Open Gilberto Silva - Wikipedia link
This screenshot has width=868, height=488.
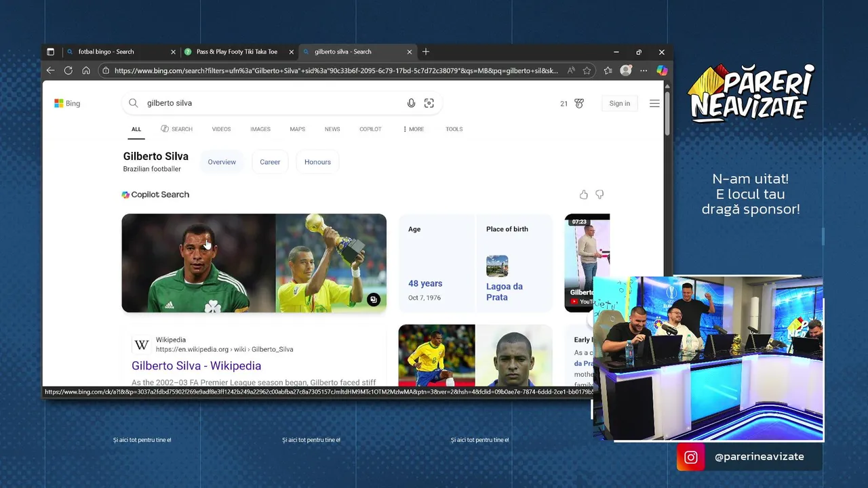click(x=196, y=365)
